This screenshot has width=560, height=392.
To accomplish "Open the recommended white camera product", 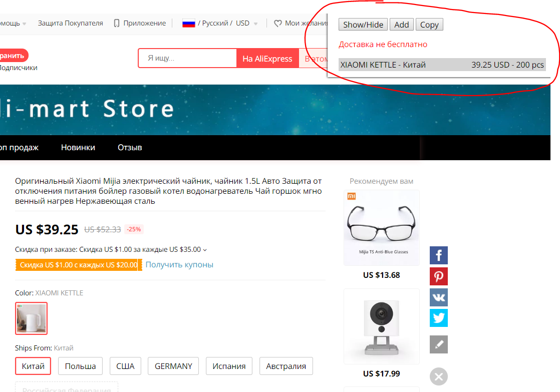I will point(381,326).
